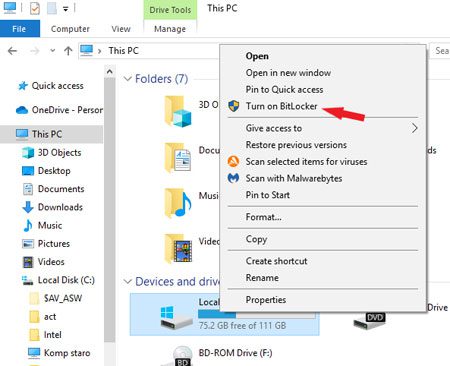Choose Pin to Quick access
Image resolution: width=450 pixels, height=366 pixels.
[x=323, y=89]
